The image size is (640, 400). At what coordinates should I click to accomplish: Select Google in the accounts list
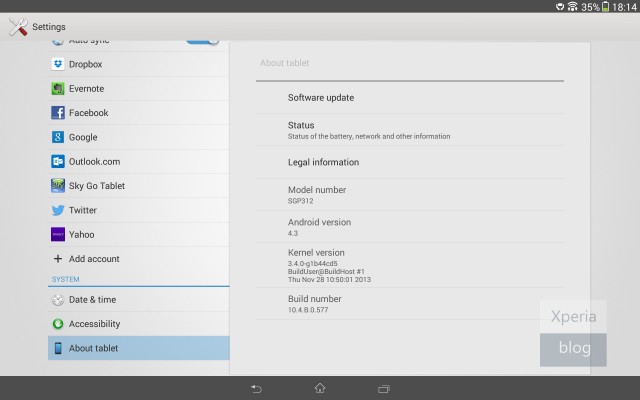(139, 137)
